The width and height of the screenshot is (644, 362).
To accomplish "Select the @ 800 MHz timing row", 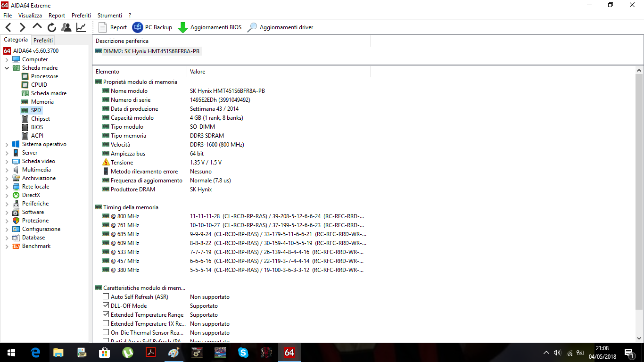I will click(231, 216).
